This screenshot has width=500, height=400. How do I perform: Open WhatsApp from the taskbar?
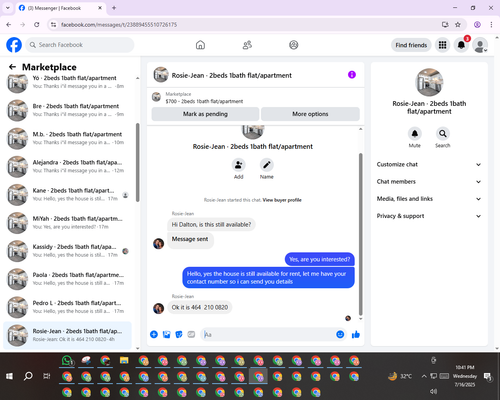coord(68,361)
